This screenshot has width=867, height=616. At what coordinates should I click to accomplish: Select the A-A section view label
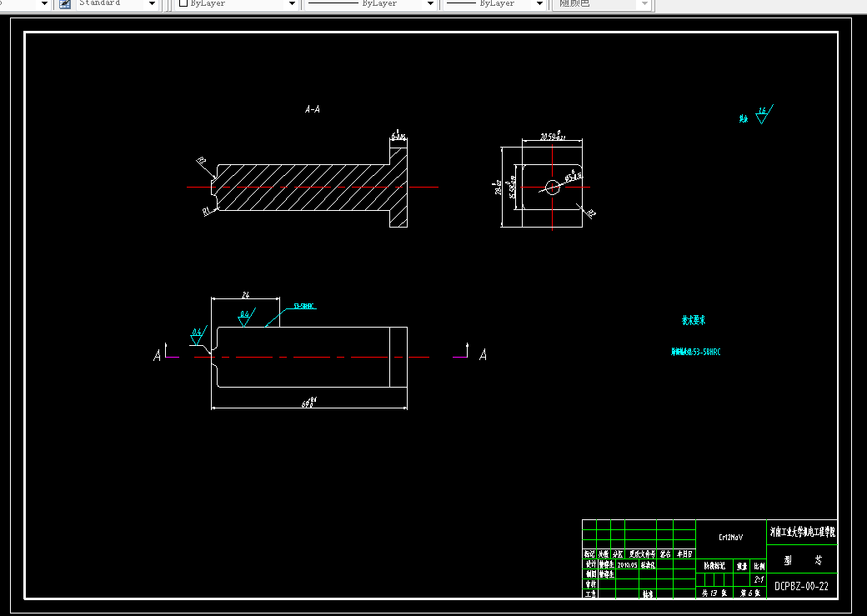pos(313,109)
